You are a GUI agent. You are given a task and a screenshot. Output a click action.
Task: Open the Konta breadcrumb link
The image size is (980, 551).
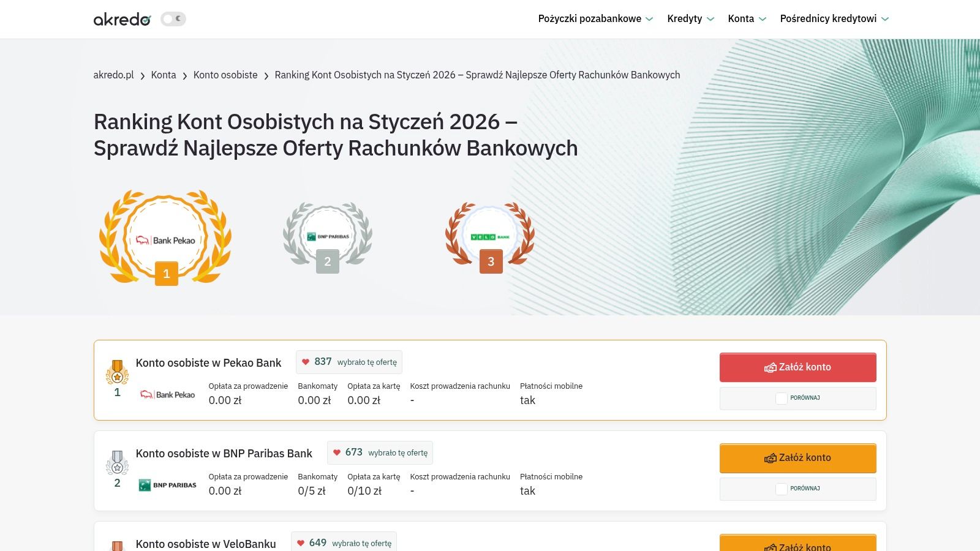(164, 75)
